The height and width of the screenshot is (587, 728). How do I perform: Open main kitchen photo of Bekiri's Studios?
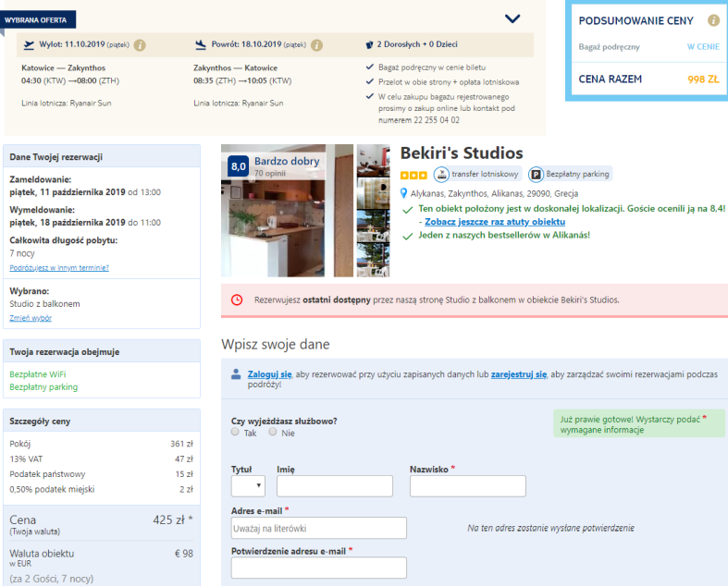[287, 211]
